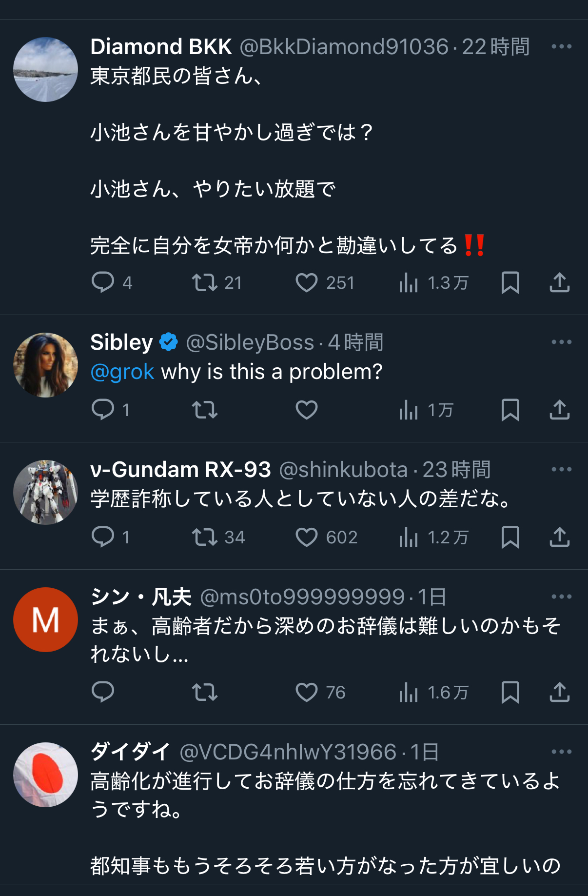The height and width of the screenshot is (896, 588).
Task: Like the tweet with 251 likes
Action: pyautogui.click(x=307, y=282)
